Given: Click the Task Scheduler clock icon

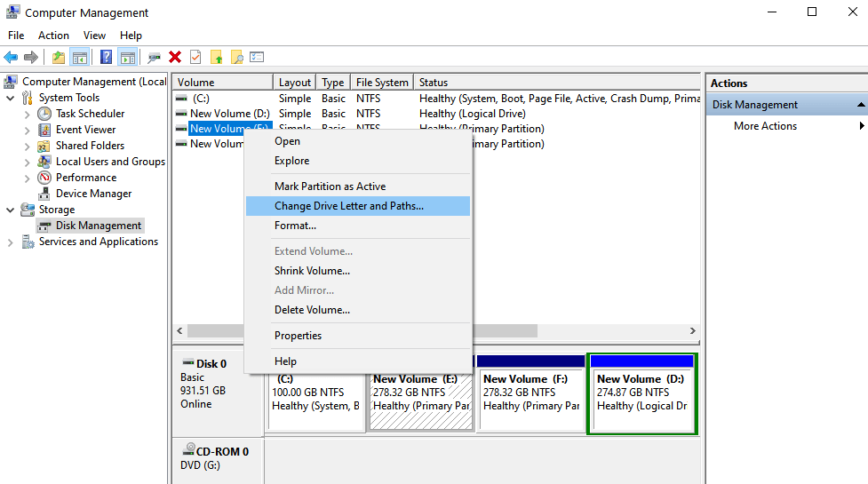Looking at the screenshot, I should (x=44, y=114).
